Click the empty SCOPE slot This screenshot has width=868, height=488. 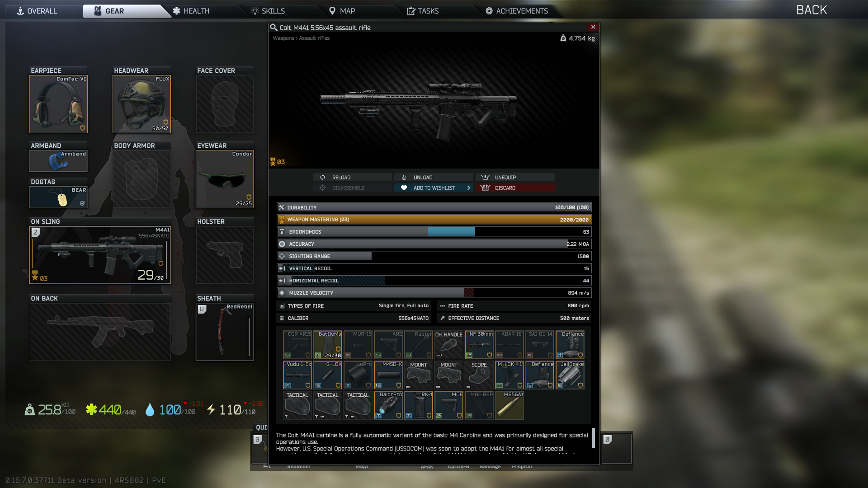479,375
